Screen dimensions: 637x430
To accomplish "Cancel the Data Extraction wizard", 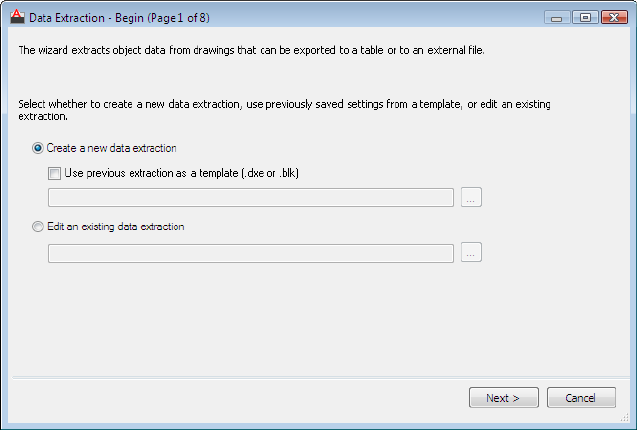I will [581, 398].
